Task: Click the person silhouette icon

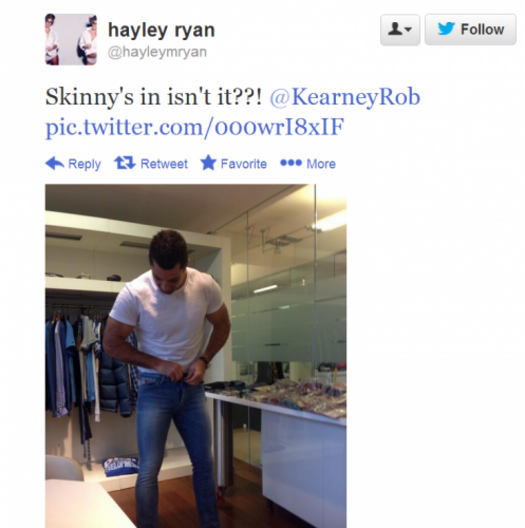Action: [395, 29]
